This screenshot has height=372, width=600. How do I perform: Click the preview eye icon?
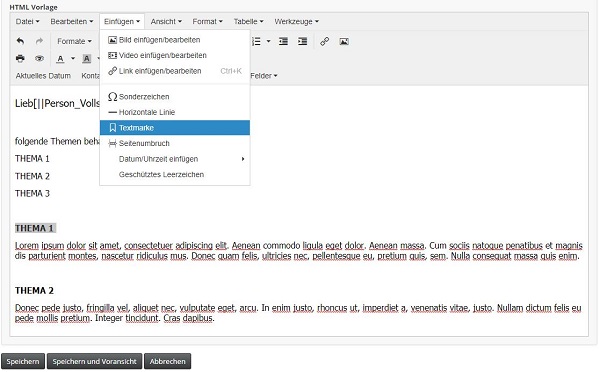tap(39, 58)
